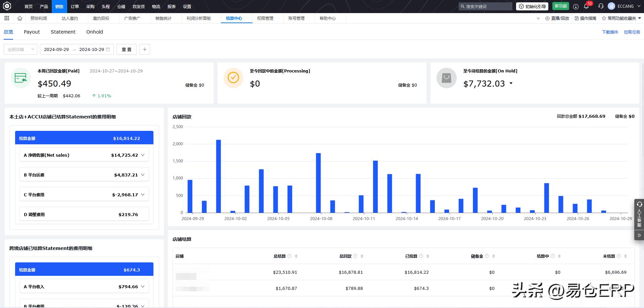Open 帮助中心 tab
Screen dimensions: 644x308
pos(328,18)
